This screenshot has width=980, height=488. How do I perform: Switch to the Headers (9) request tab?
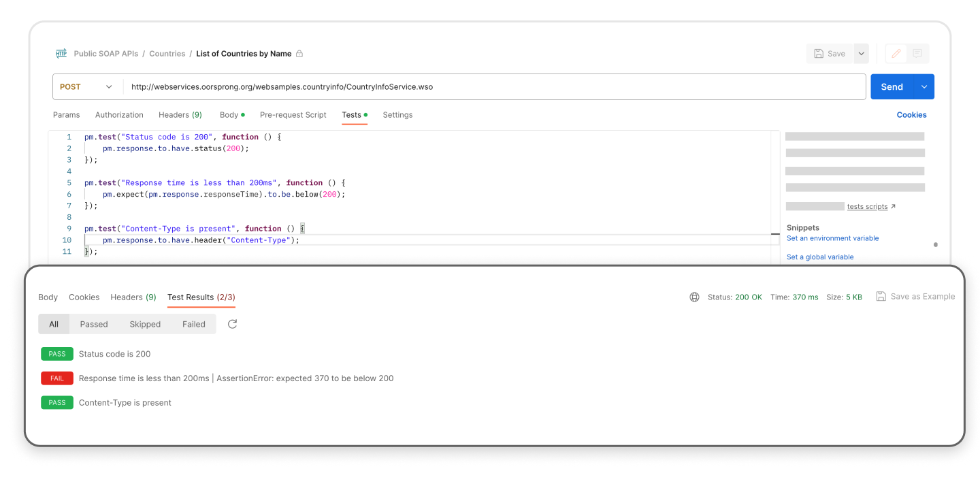click(180, 115)
